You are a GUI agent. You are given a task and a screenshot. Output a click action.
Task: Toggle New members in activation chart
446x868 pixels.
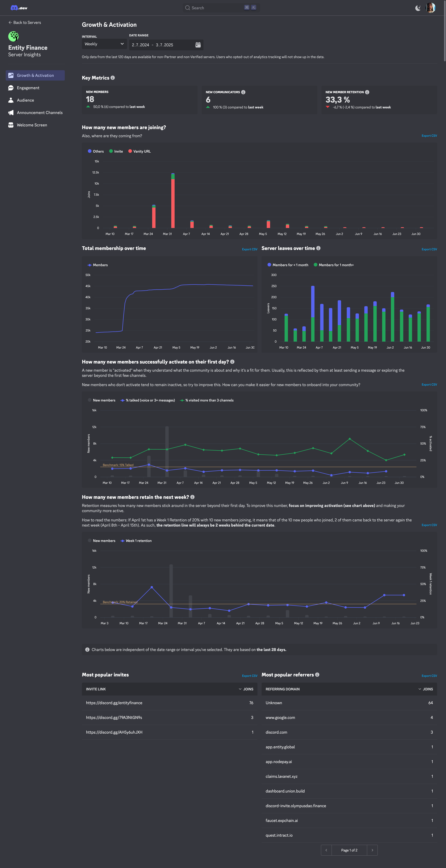[x=101, y=400]
